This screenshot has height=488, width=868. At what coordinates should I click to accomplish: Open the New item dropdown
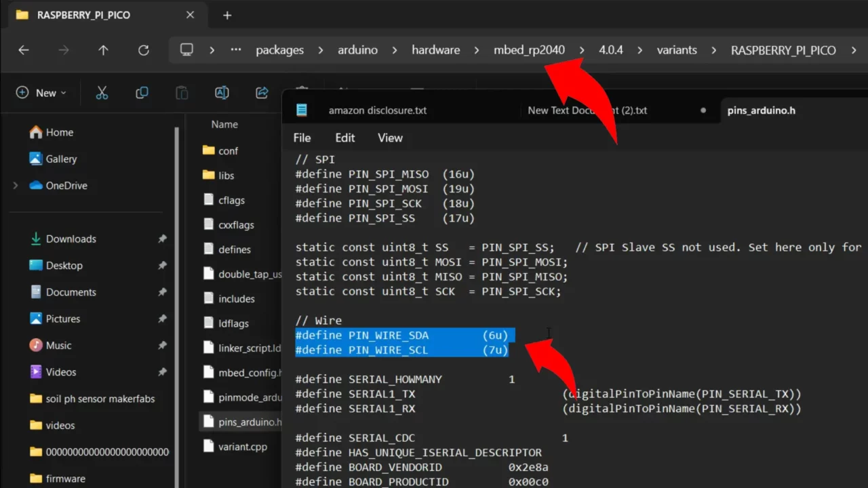41,93
